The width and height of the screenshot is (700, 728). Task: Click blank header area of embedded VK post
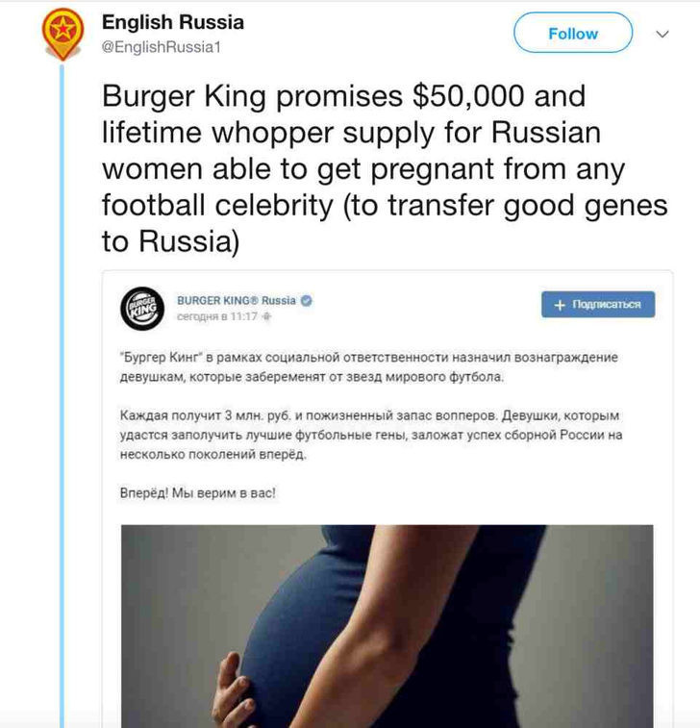pyautogui.click(x=433, y=308)
